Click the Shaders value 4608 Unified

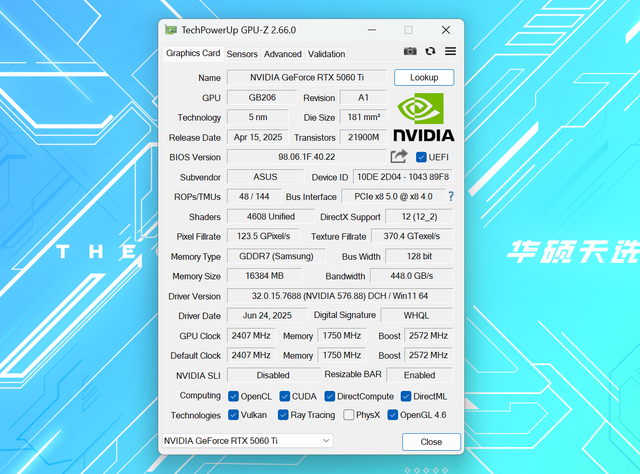coord(271,216)
